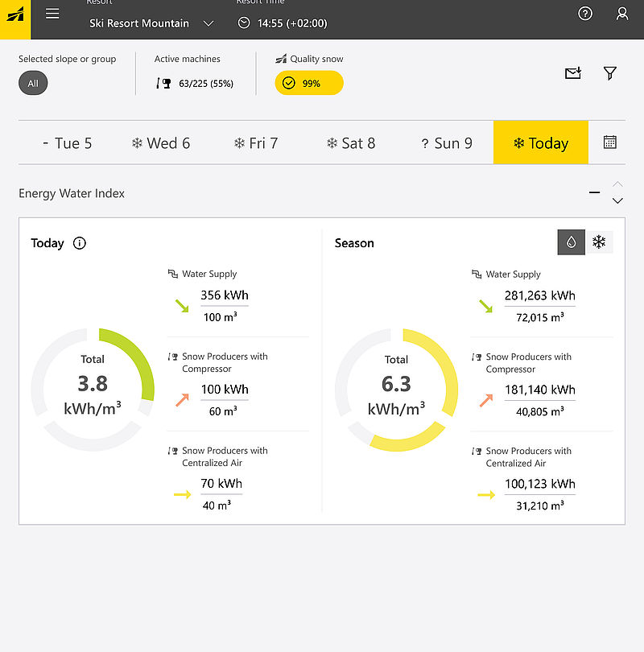The width and height of the screenshot is (644, 652).
Task: Click the 40,805 m³ compressor volume
Action: click(540, 411)
